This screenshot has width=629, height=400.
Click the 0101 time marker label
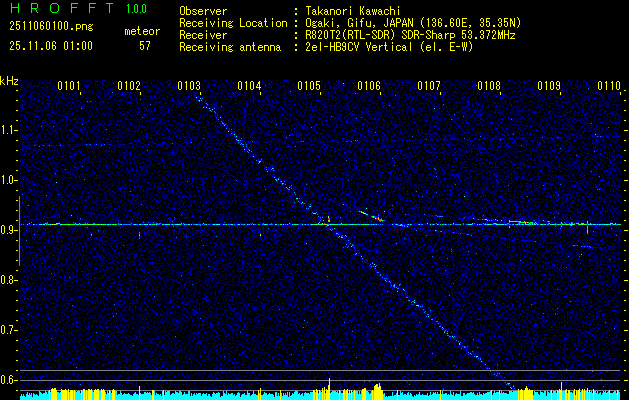point(69,86)
